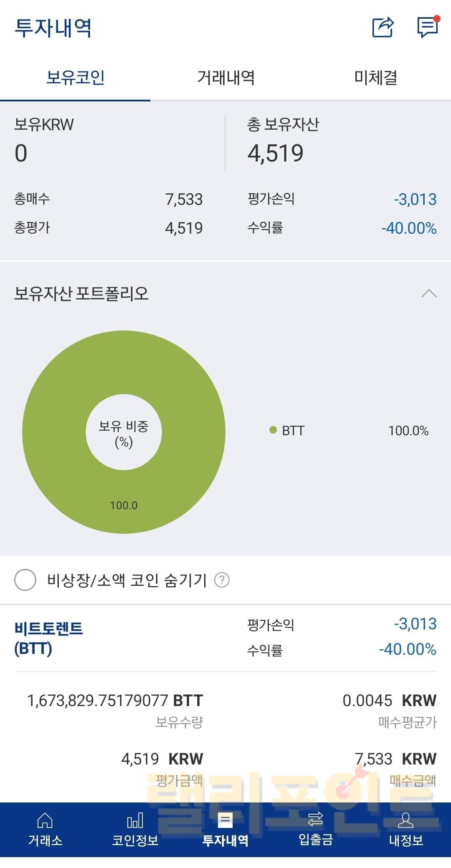
Task: Tap the 보유 비중 chart center
Action: [x=124, y=433]
